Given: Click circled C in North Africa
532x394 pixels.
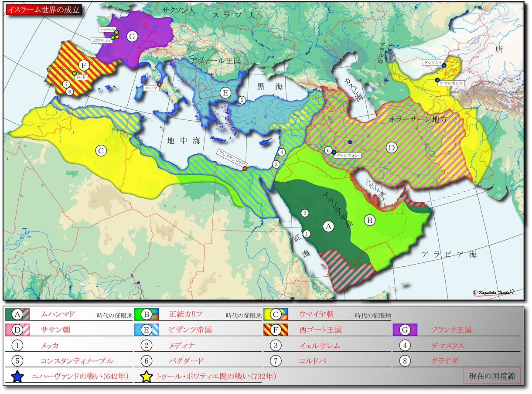Looking at the screenshot, I should click(x=101, y=151).
